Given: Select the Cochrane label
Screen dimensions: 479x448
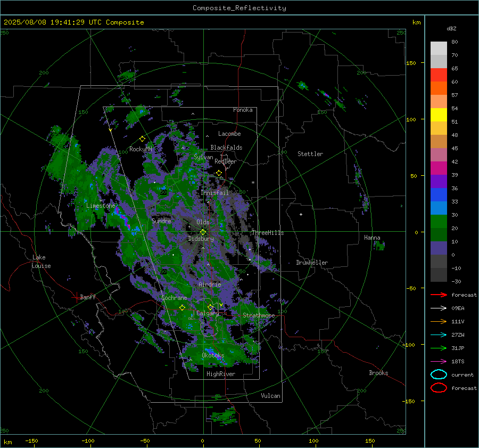Looking at the screenshot, I should coord(174,298).
